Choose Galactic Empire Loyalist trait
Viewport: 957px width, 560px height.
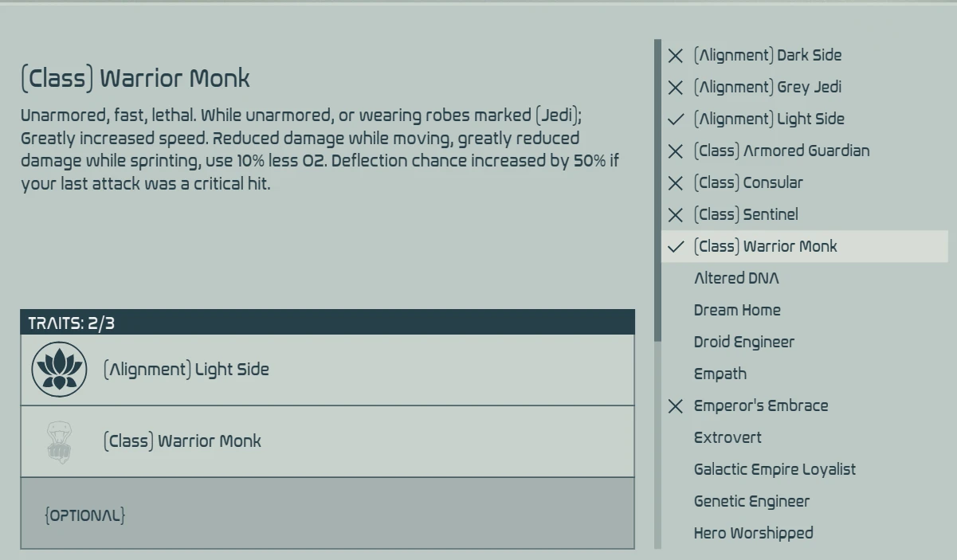pyautogui.click(x=775, y=470)
